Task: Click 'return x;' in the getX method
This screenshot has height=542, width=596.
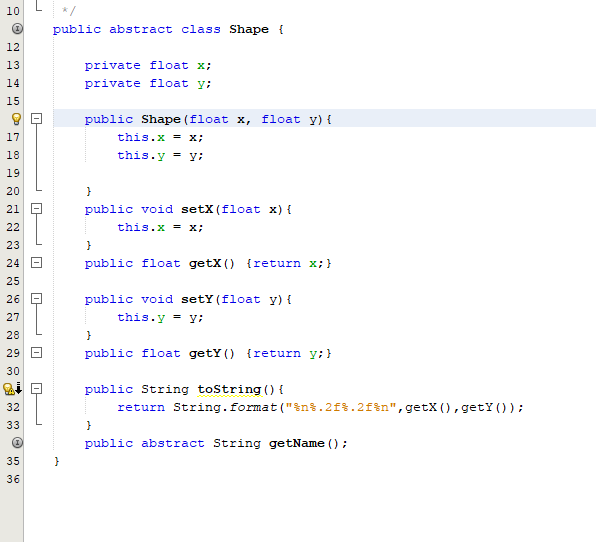Action: [x=288, y=263]
